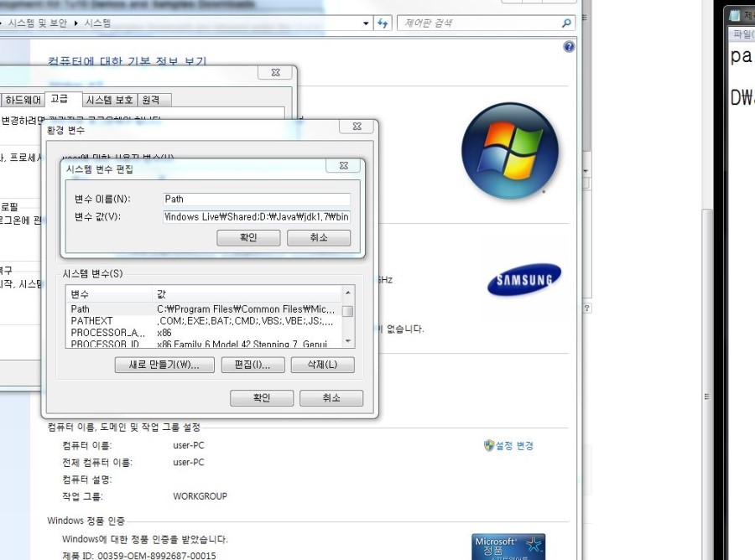Click the '시스템' breadcrumb in address bar
755x560 pixels.
click(x=98, y=23)
